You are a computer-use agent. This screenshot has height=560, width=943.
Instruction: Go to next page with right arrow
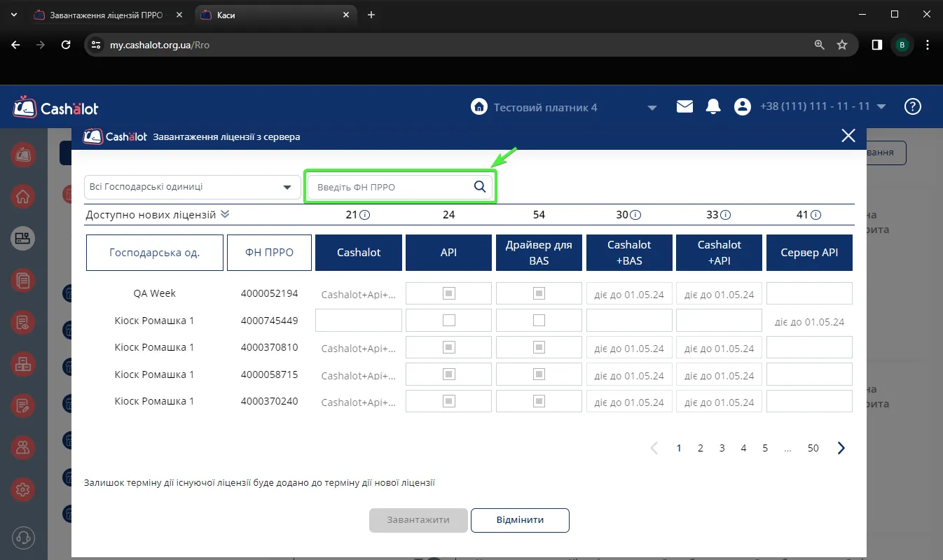841,448
